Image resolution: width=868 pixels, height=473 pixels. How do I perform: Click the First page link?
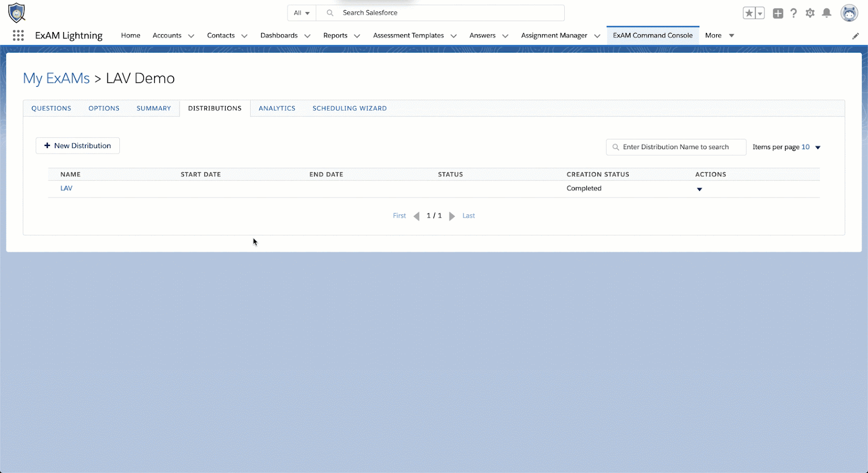coord(399,216)
